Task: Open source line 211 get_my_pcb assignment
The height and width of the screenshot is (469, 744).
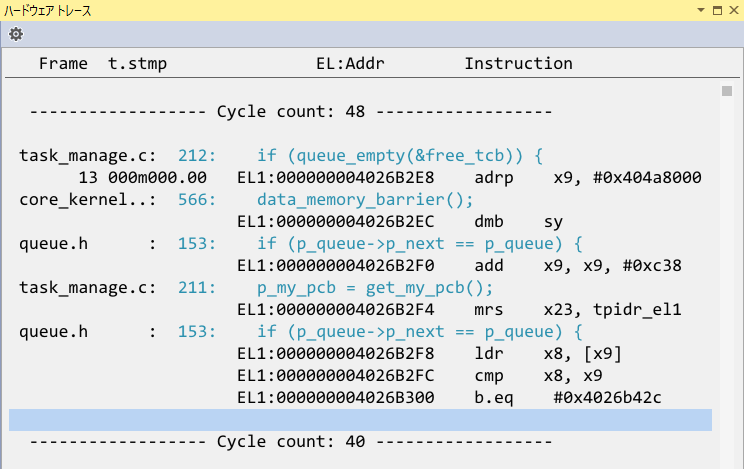Action: point(375,288)
